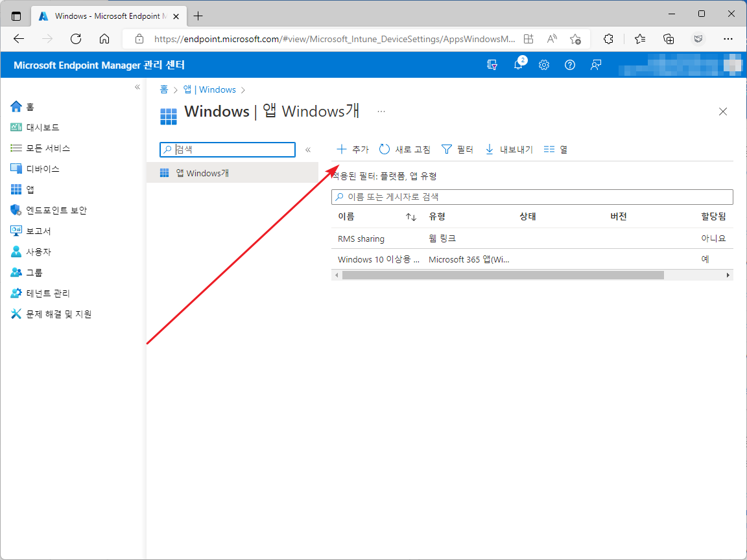The image size is (747, 560).
Task: Open the notifications bell icon
Action: point(518,65)
